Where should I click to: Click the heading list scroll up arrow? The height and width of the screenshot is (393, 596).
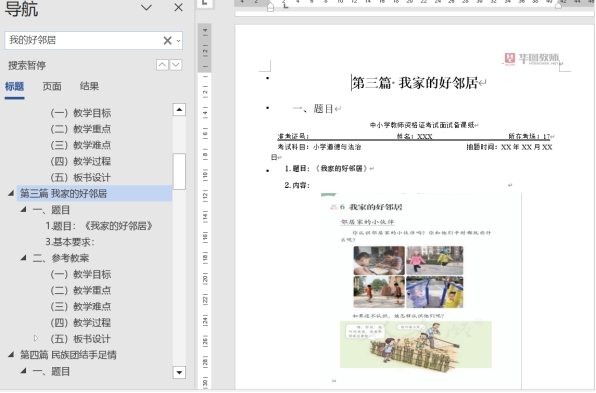click(179, 110)
